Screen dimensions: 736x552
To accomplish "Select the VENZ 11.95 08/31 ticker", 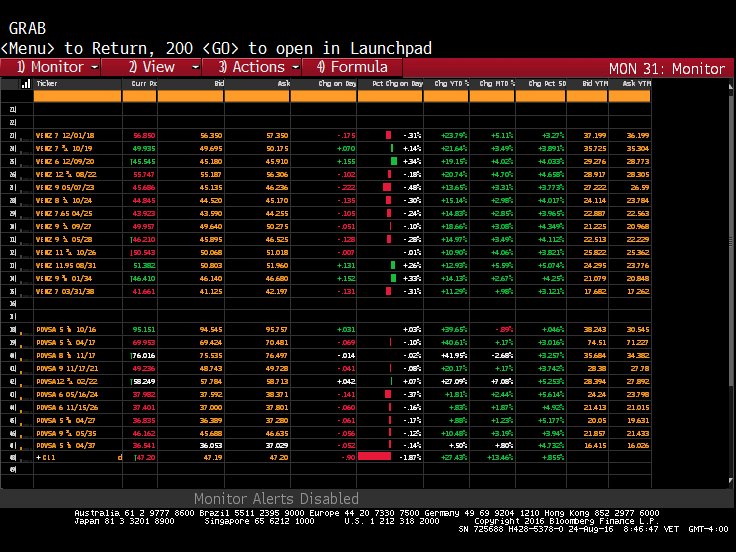I will 66,265.
